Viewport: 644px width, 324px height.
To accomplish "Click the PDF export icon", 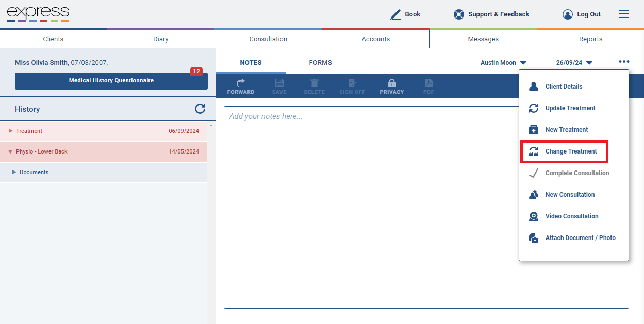I will 428,83.
